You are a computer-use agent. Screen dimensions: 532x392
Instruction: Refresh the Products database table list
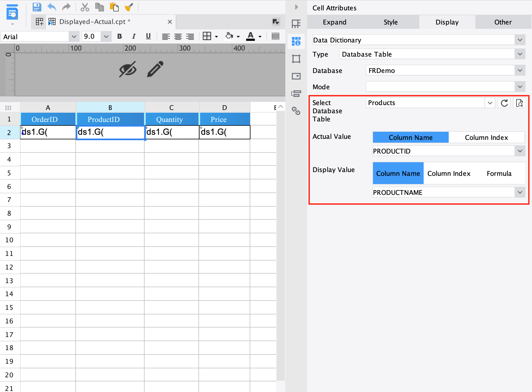504,103
